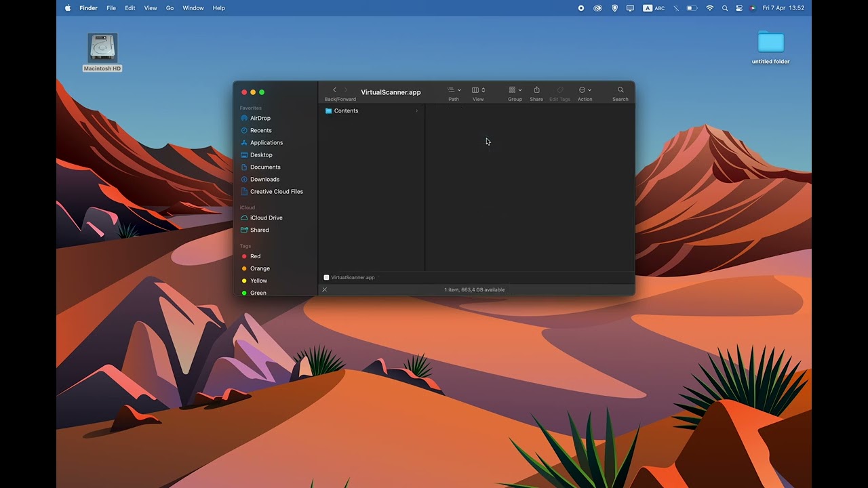This screenshot has height=488, width=868.
Task: Open the View menu in menu bar
Action: tap(151, 8)
